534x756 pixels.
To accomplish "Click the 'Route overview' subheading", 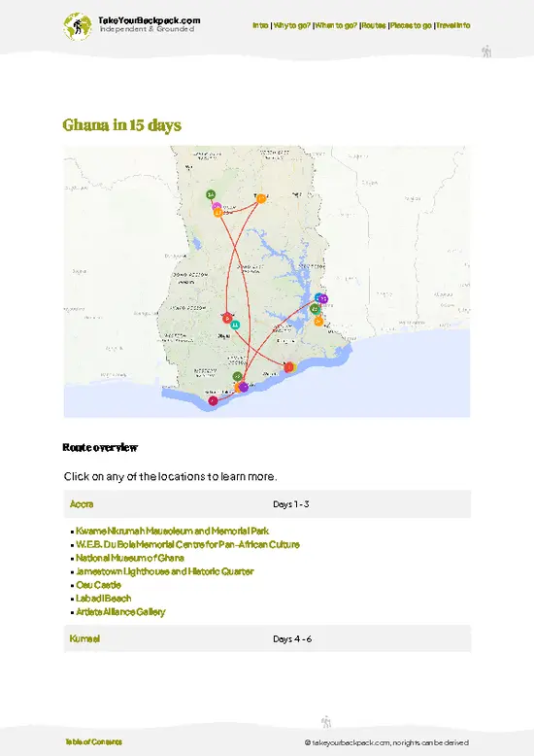I will pos(100,447).
